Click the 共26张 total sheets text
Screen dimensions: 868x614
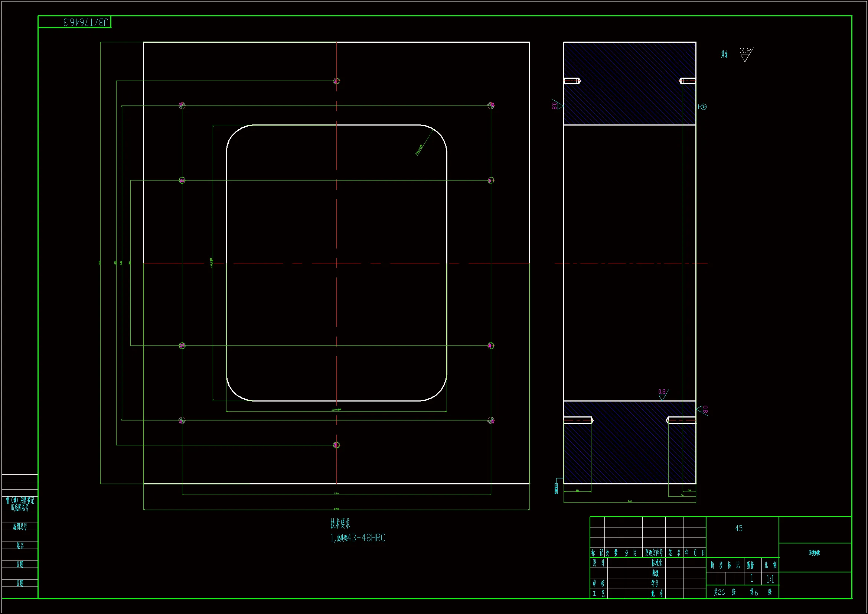point(724,592)
